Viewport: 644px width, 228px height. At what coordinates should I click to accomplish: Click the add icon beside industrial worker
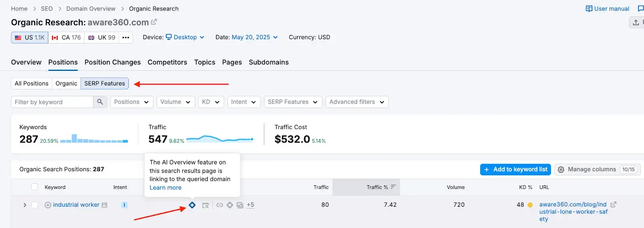[47, 205]
